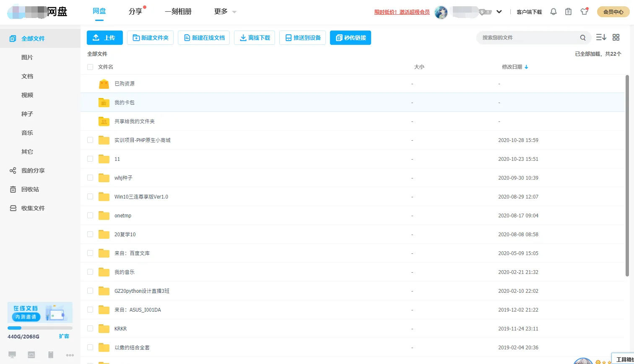The height and width of the screenshot is (364, 634).
Task: Select the KRKR folder checkbox
Action: [90, 328]
